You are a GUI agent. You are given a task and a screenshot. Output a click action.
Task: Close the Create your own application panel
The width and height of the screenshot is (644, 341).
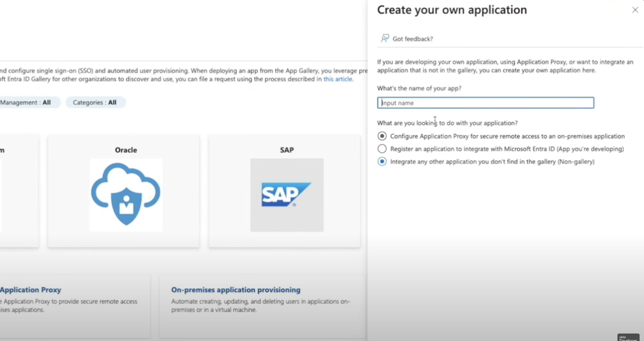pyautogui.click(x=635, y=10)
